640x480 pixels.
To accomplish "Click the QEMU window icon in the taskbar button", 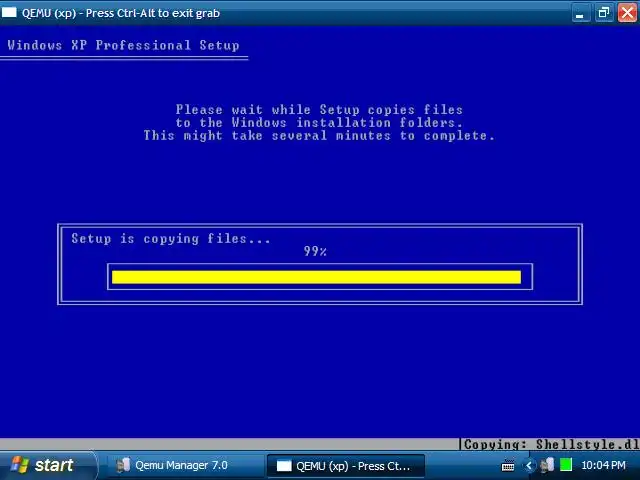I will (x=284, y=466).
